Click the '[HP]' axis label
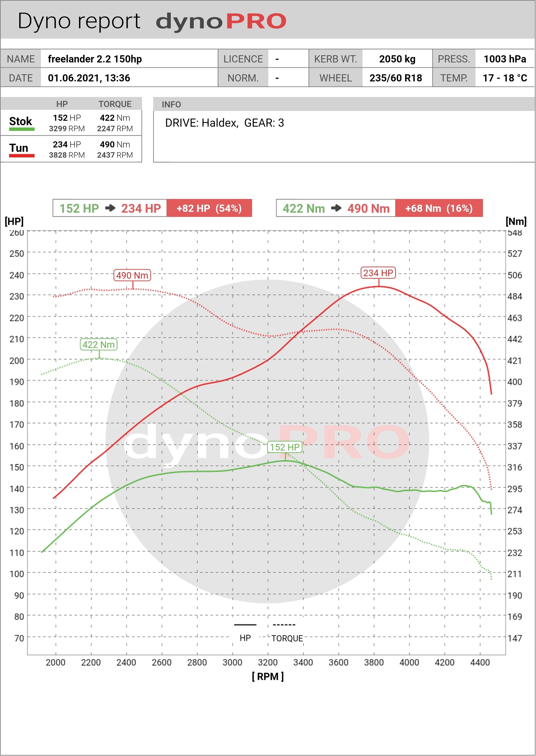This screenshot has height=756, width=536. [14, 221]
